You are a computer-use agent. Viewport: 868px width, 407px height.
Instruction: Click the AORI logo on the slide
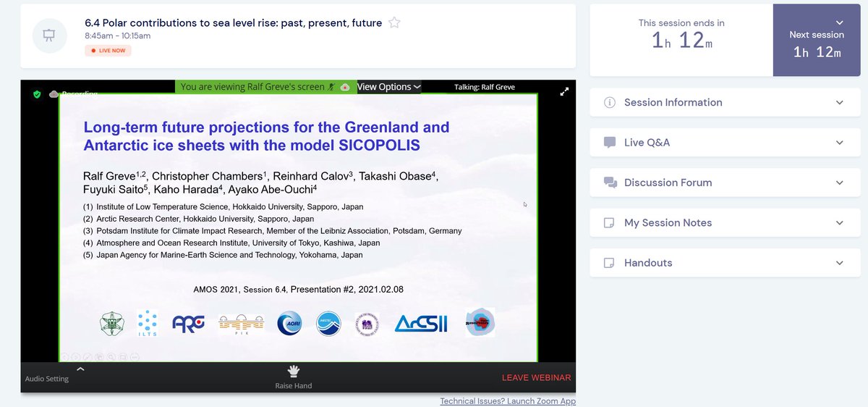pos(289,324)
